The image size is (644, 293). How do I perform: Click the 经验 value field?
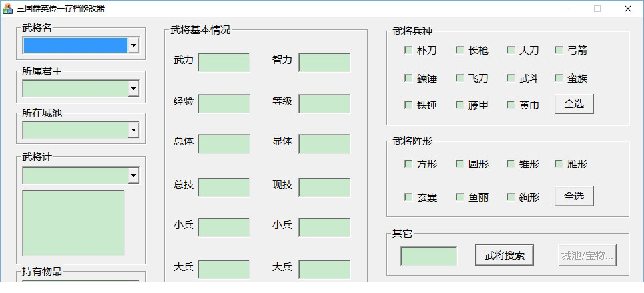click(224, 104)
